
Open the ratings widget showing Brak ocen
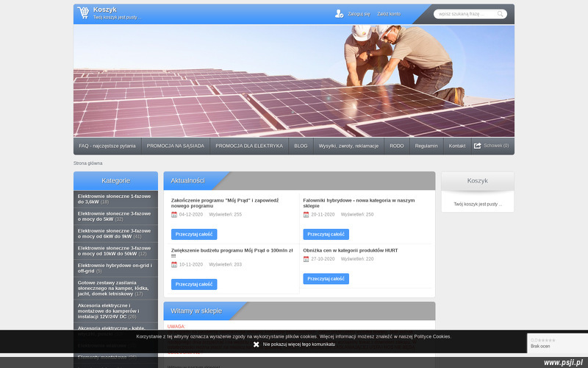(x=557, y=343)
